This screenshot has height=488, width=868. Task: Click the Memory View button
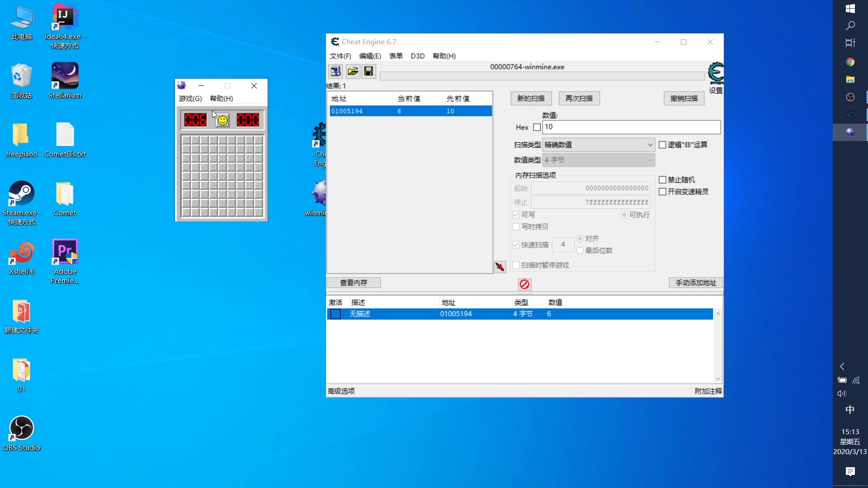pos(354,283)
